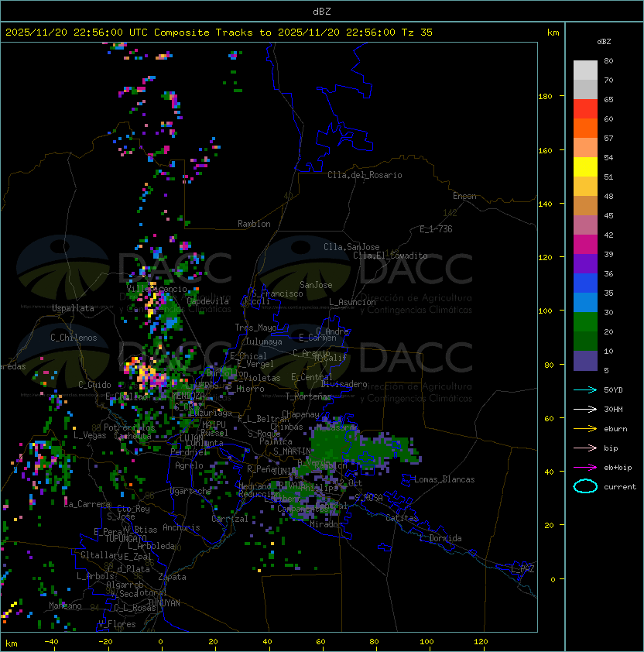Pick the dark orange swatch in dBZ scale
The width and height of the screenshot is (644, 652).
pyautogui.click(x=585, y=129)
